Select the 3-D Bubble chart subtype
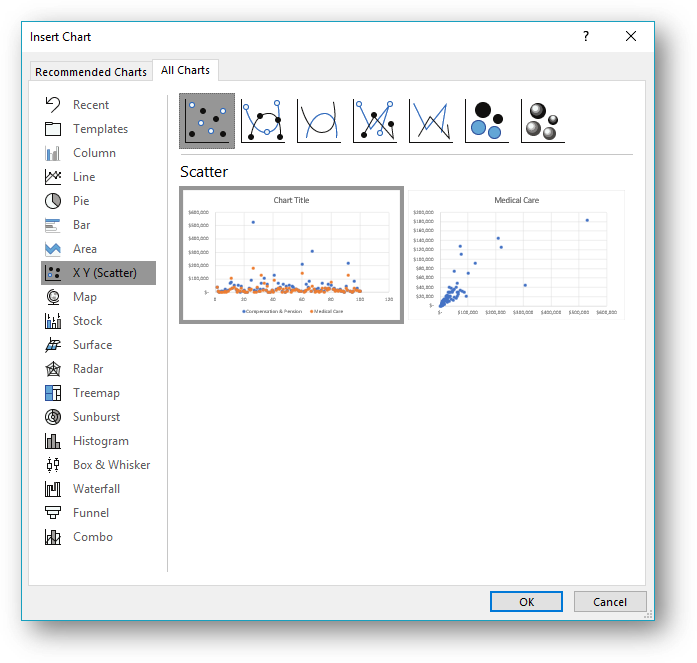697x663 pixels. pos(543,121)
